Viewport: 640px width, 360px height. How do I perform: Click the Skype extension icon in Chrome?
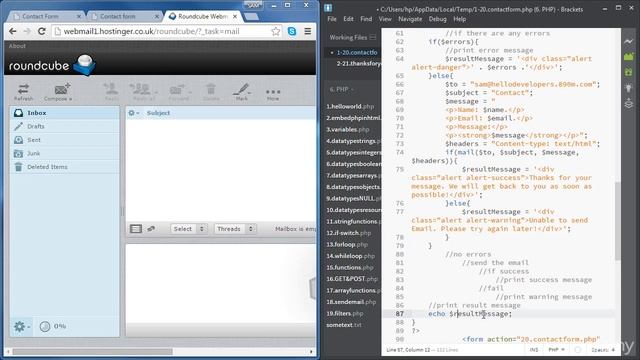click(292, 31)
